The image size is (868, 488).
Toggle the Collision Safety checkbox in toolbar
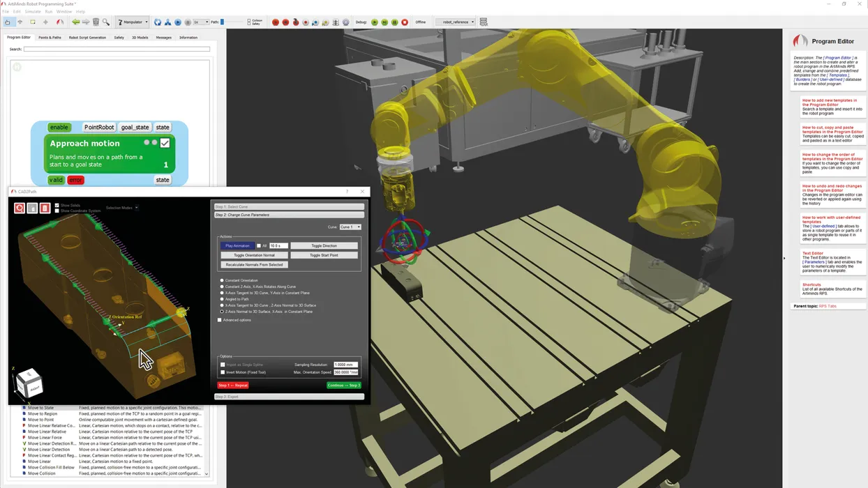point(249,22)
